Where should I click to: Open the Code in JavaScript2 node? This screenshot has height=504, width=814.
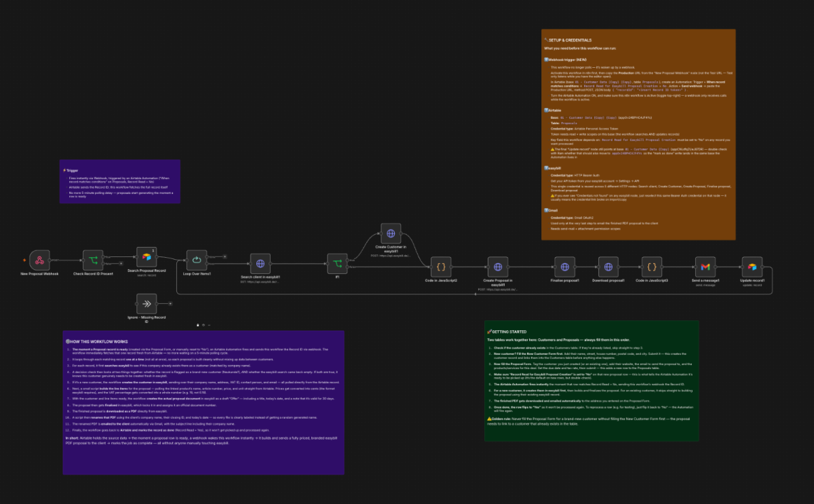441,267
